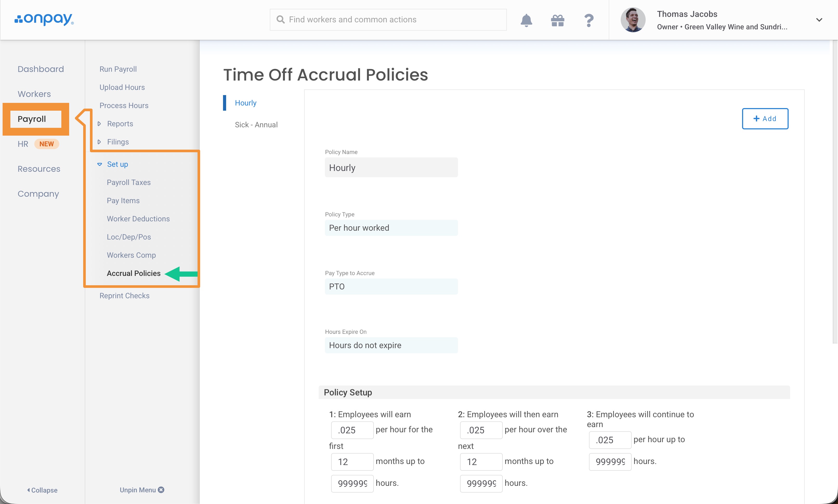Viewport: 838px width, 504px height.
Task: Open the user account dropdown chevron
Action: tap(819, 20)
